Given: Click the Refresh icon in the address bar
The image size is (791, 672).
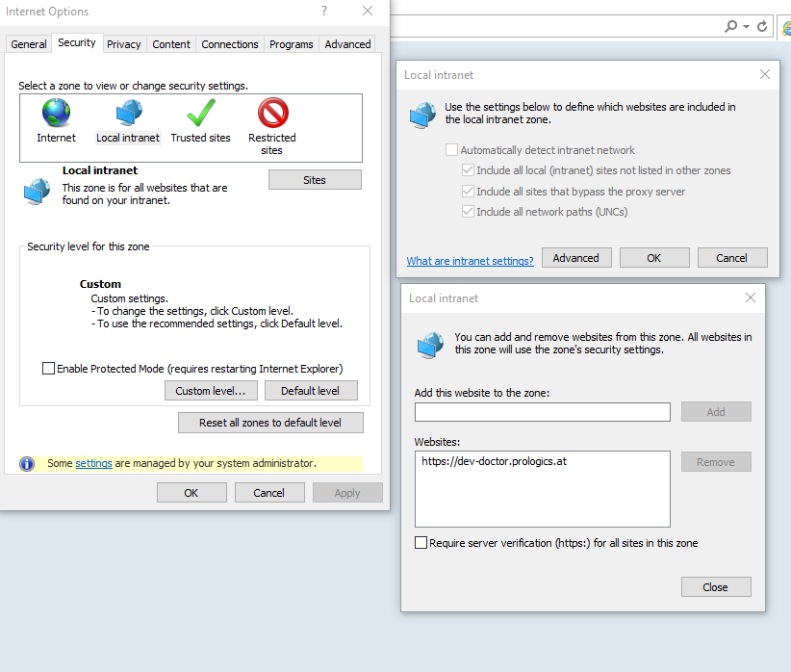Looking at the screenshot, I should click(760, 24).
